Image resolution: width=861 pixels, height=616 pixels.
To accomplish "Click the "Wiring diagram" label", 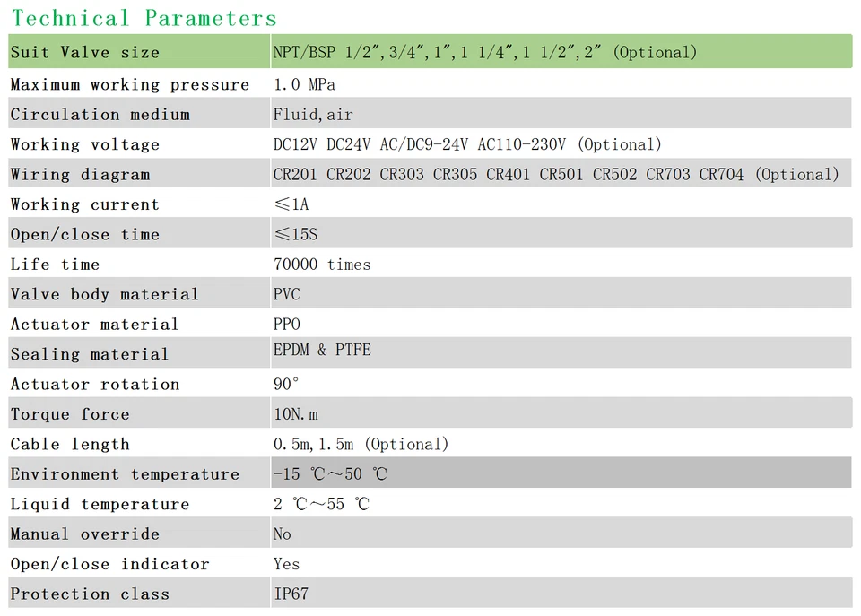I will [80, 175].
